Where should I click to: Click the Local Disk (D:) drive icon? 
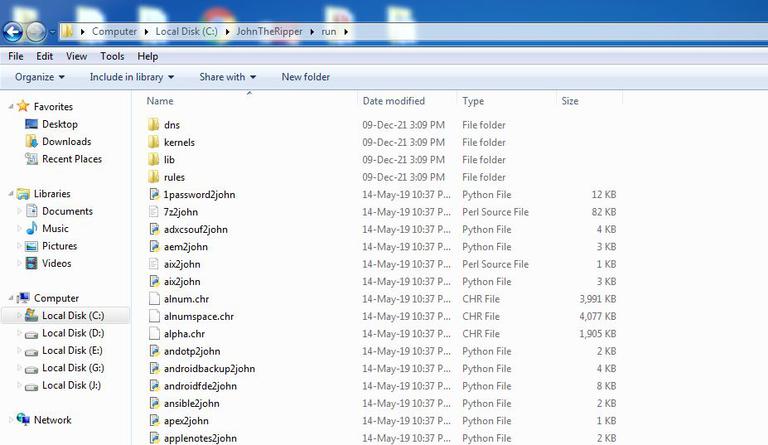coord(31,334)
